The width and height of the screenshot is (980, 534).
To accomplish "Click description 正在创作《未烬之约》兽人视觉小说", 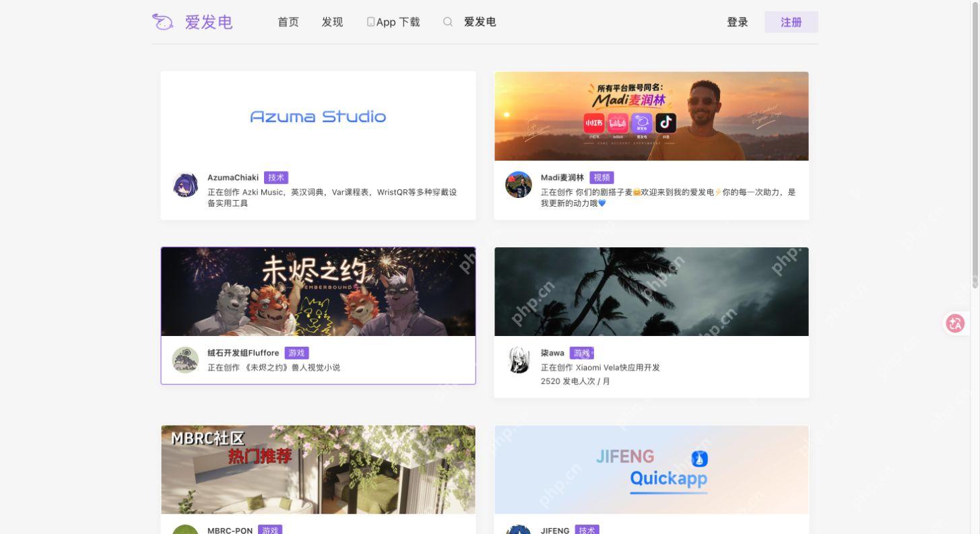I will click(273, 368).
